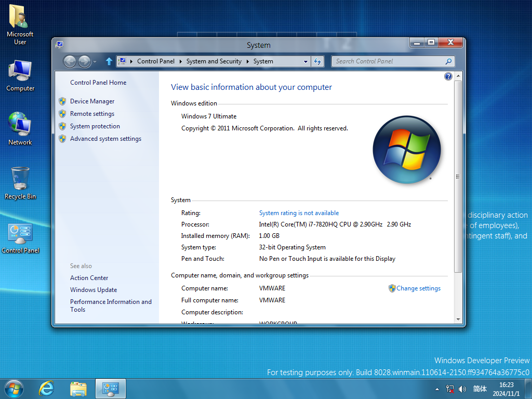This screenshot has height=399, width=532.
Task: Expand the address bar history dropdown
Action: 305,61
